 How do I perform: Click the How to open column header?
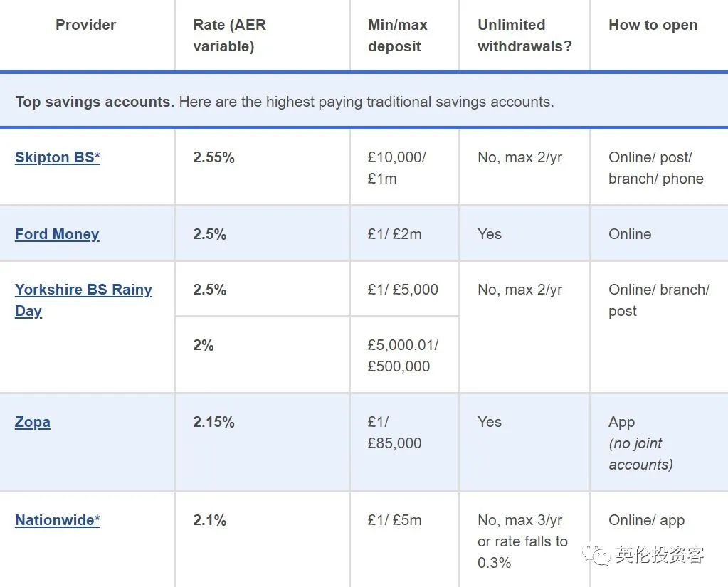coord(653,25)
